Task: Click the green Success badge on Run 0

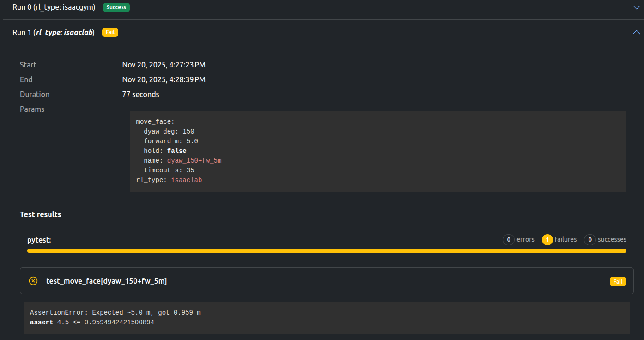Action: (x=116, y=7)
